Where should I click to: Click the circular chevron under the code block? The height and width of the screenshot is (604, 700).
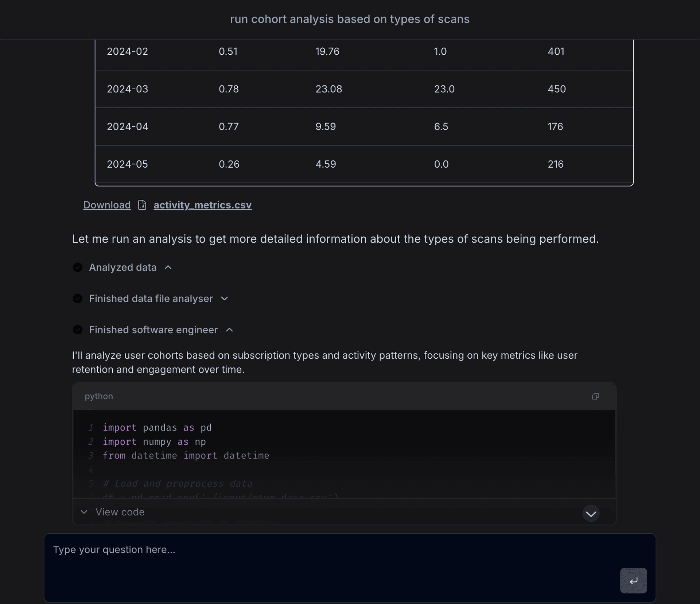pos(591,514)
